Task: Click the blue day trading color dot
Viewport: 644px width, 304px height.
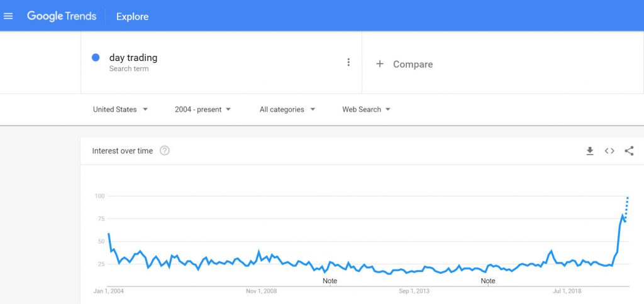Action: click(x=96, y=58)
